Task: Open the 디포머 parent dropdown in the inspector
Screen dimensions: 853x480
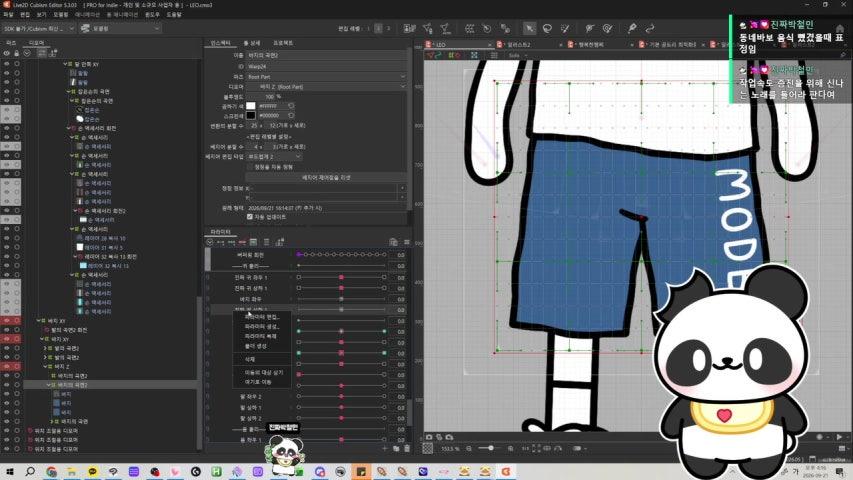Action: click(326, 87)
